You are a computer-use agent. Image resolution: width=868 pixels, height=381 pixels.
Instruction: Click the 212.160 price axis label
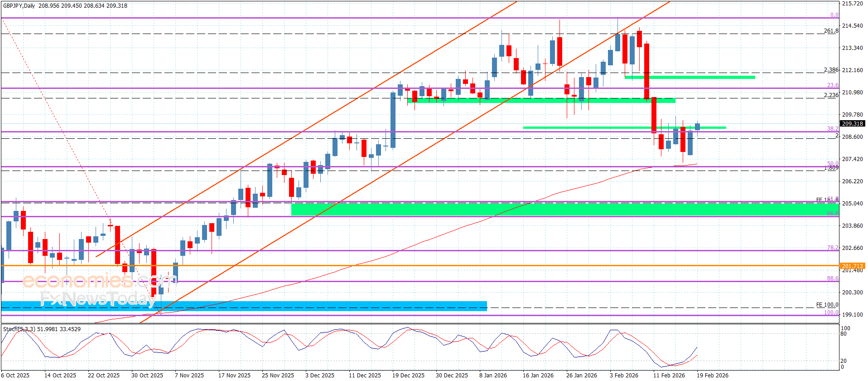pos(852,70)
